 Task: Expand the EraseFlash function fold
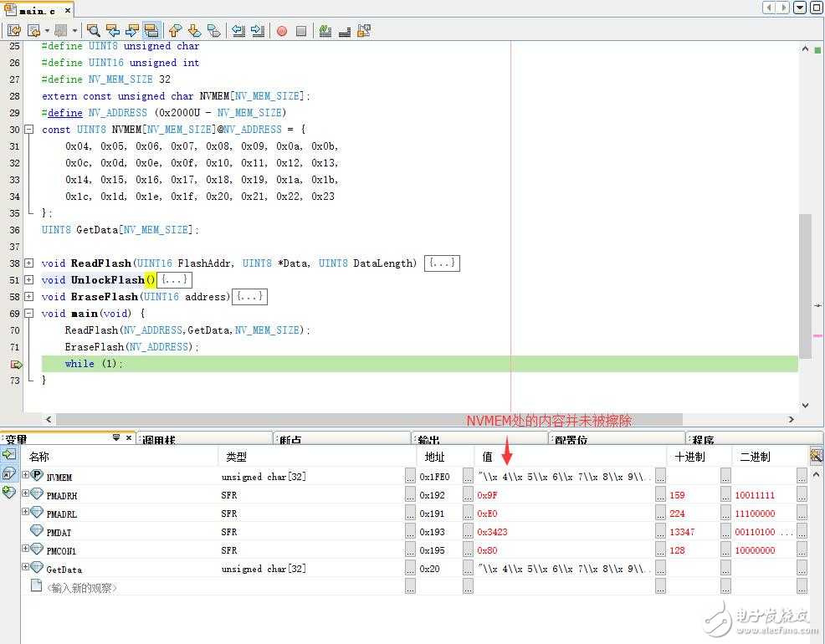[29, 297]
